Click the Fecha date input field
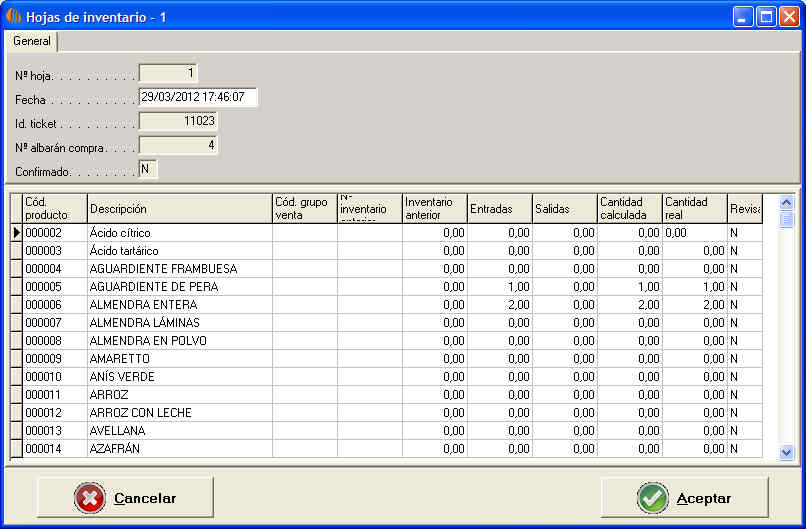806x529 pixels. point(198,97)
